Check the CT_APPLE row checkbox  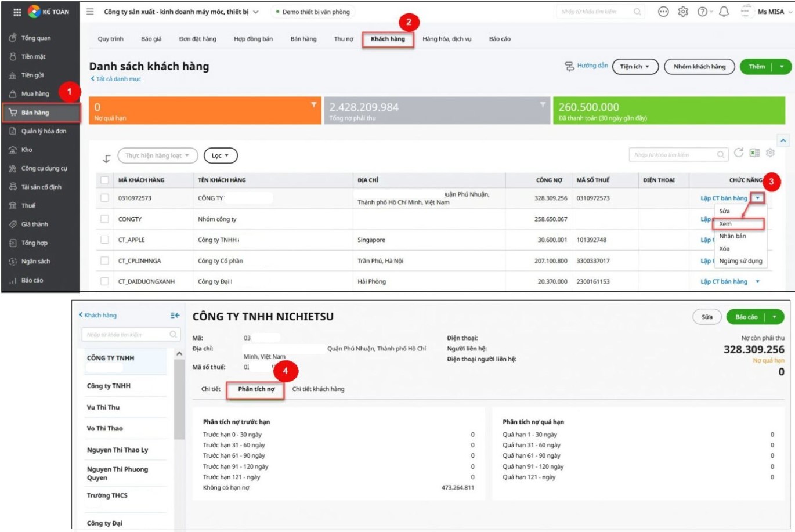tap(104, 240)
